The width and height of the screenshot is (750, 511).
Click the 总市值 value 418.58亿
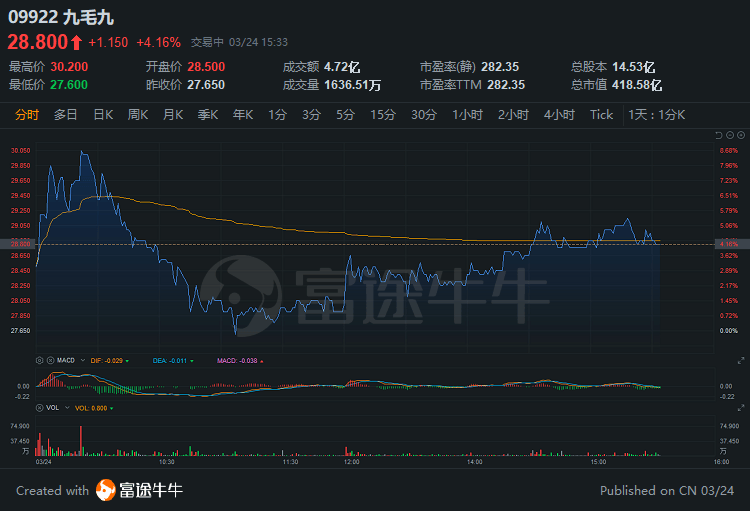637,85
